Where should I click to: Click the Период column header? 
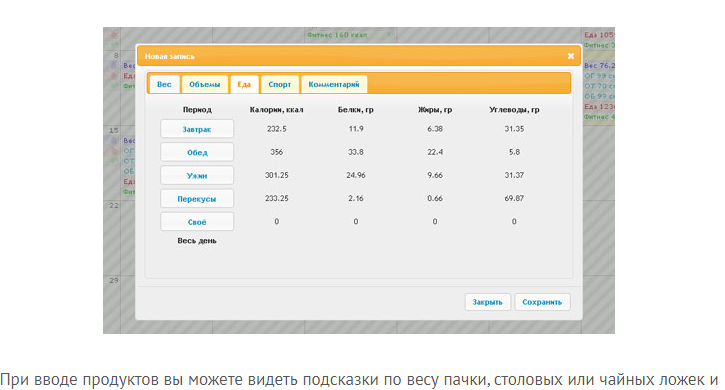pos(197,110)
